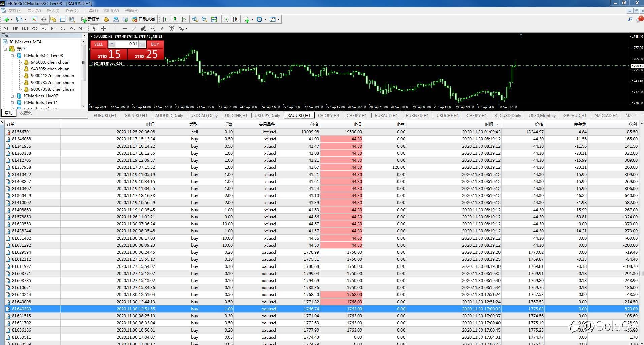Open the BTCUSD,Daily chart tab
The height and width of the screenshot is (345, 644).
click(x=508, y=115)
